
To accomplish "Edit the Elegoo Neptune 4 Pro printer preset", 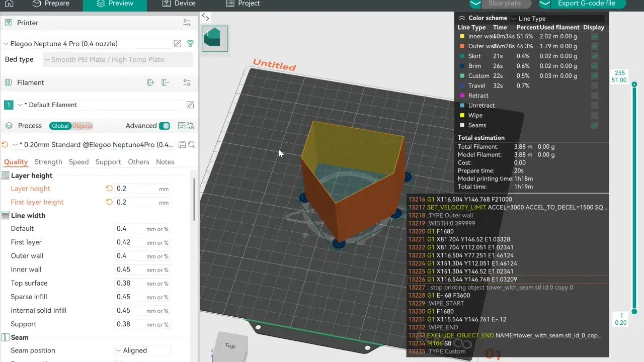I will (178, 44).
